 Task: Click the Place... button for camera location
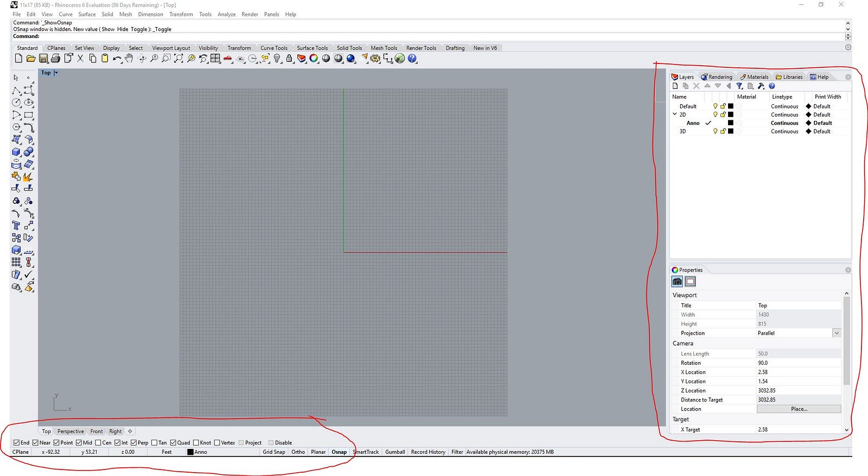click(799, 409)
